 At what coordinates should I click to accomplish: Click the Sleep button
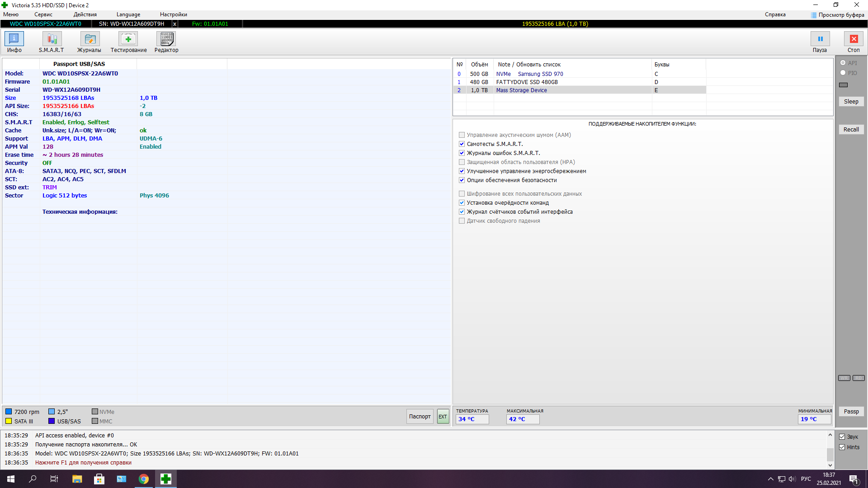[851, 102]
